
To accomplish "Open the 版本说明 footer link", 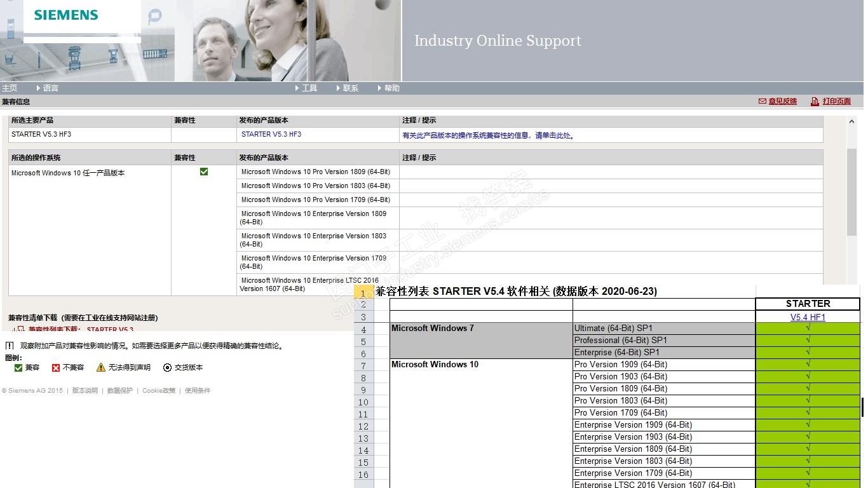I will (85, 391).
